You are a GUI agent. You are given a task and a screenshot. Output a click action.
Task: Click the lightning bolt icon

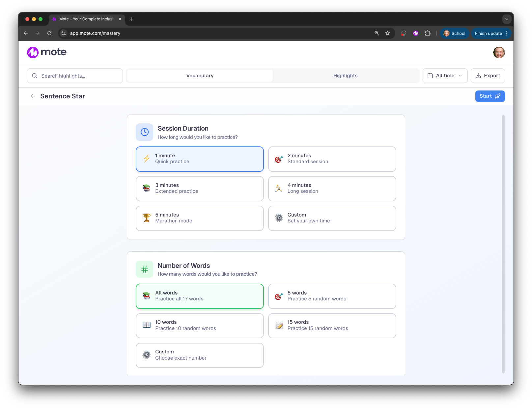[x=147, y=159]
